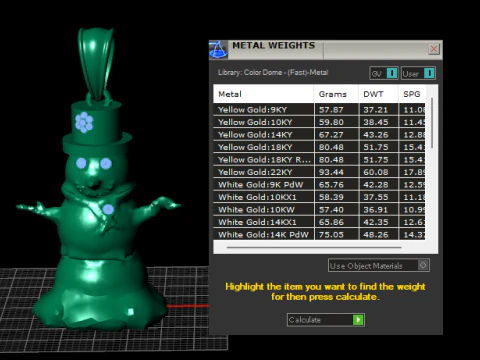Click the 42.35 DWT cell
Screen dimensions: 480x360
(x=378, y=222)
